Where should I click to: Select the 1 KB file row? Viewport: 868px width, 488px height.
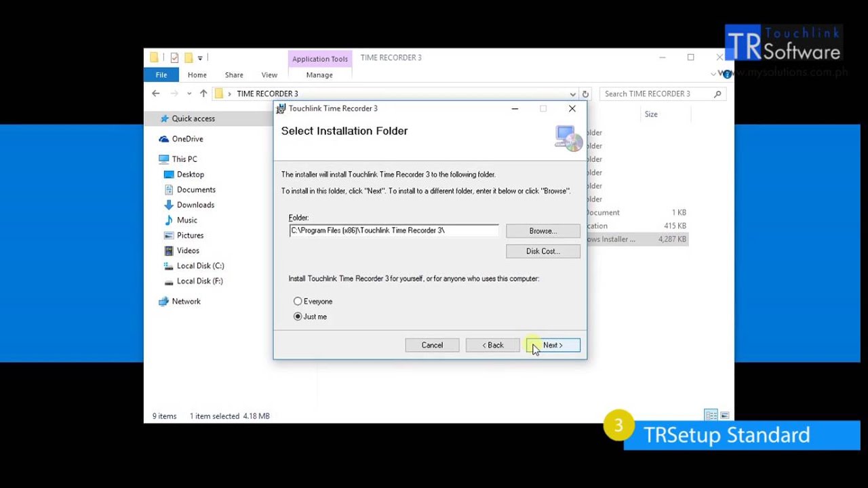pos(637,213)
